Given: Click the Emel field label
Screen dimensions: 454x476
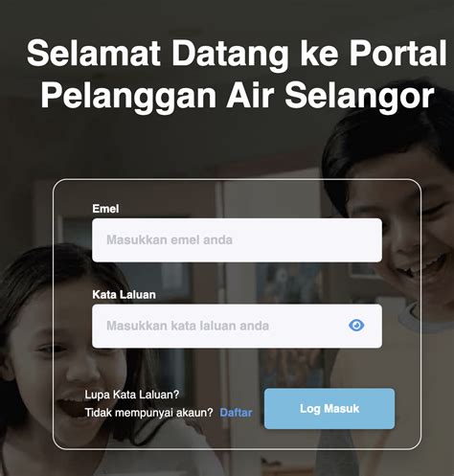Looking at the screenshot, I should tap(105, 209).
